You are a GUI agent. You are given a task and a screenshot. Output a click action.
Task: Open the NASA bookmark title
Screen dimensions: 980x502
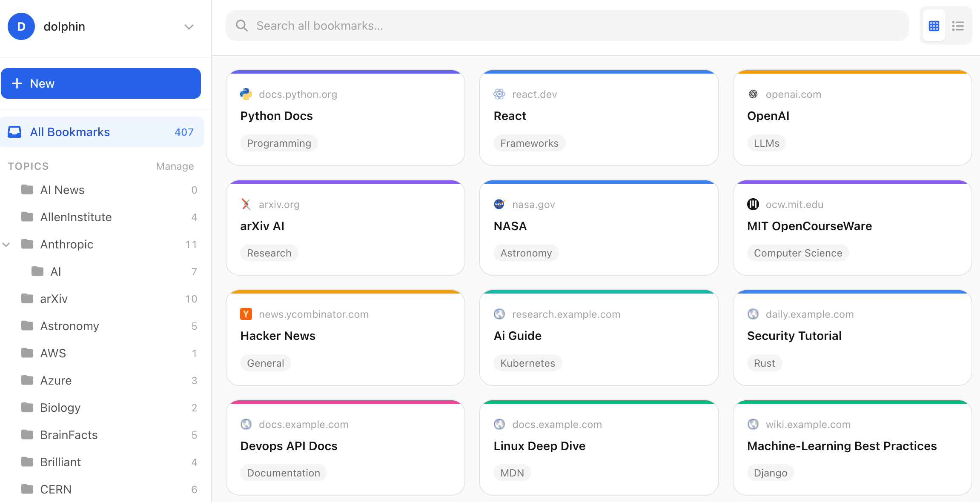(510, 226)
